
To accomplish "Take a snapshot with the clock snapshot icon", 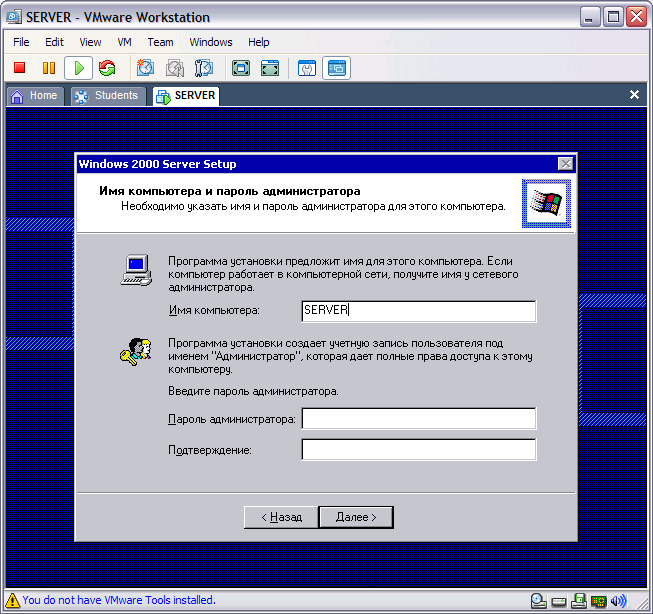I will [x=145, y=67].
